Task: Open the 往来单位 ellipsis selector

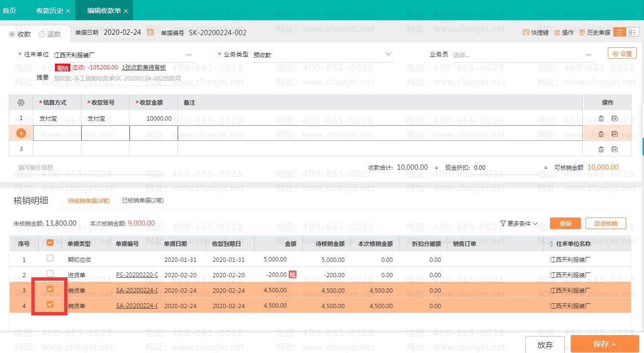Action: click(189, 55)
